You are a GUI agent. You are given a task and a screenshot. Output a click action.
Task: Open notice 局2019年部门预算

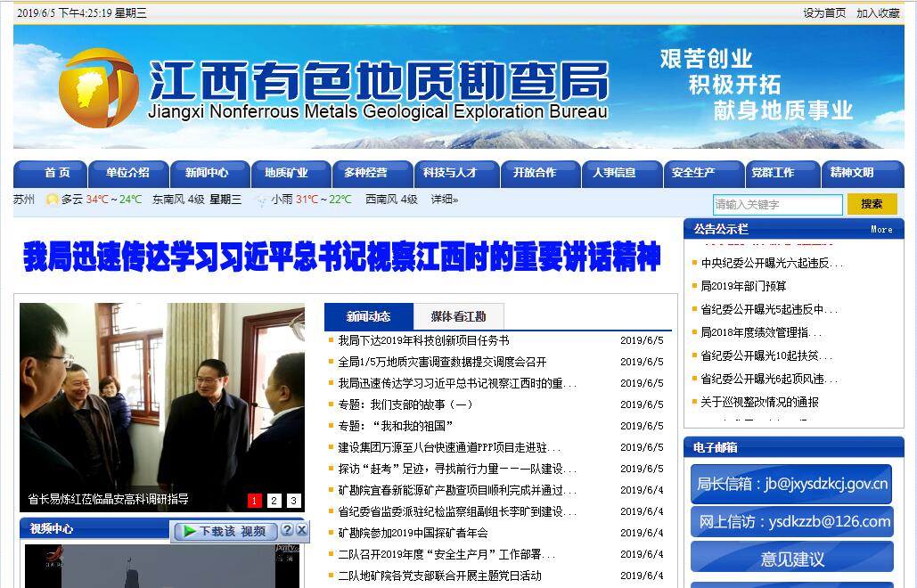click(x=743, y=286)
